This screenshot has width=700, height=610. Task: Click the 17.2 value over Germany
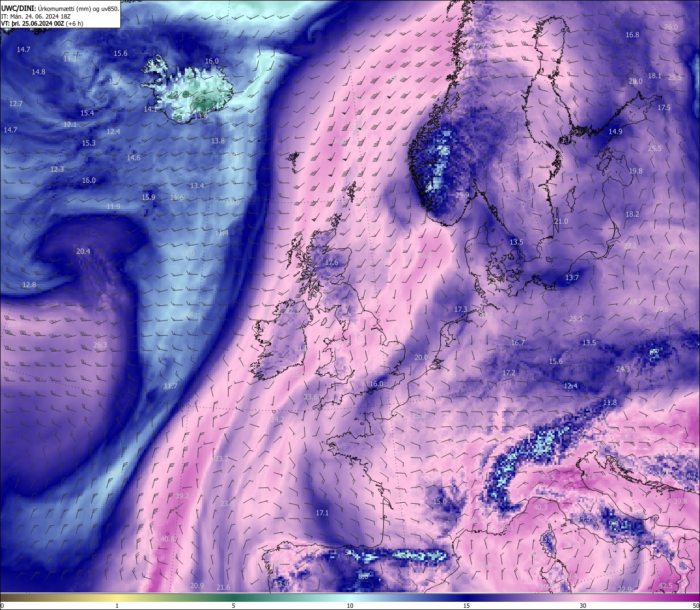click(x=509, y=373)
